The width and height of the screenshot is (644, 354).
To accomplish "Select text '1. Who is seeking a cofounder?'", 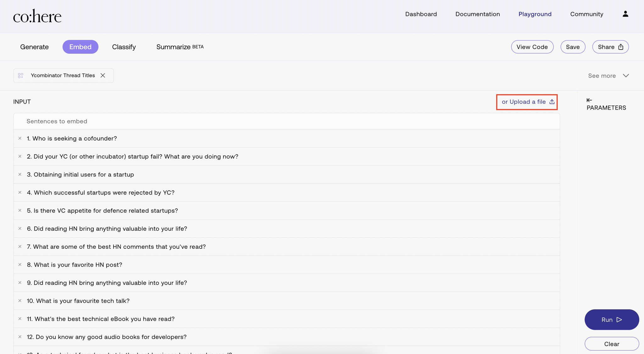I will [x=72, y=139].
